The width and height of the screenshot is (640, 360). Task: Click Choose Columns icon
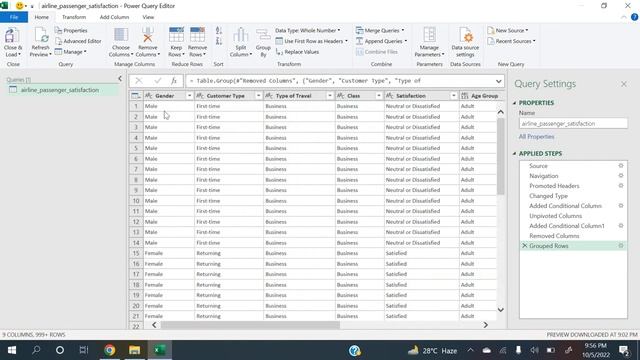point(121,36)
